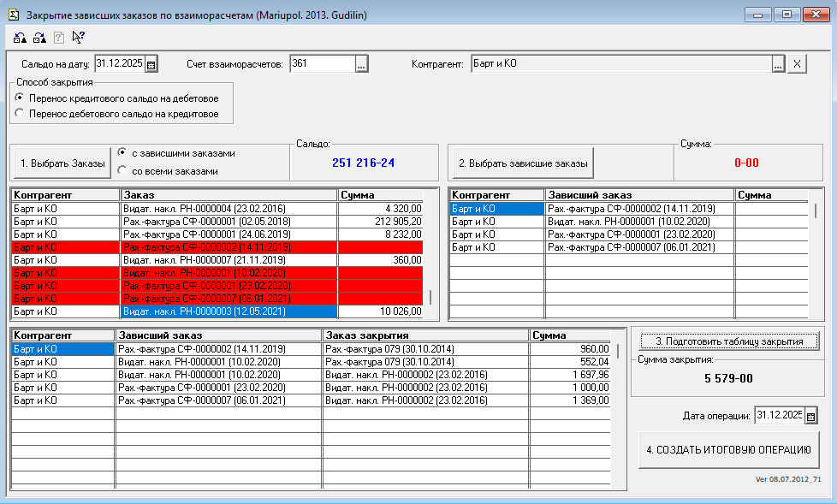Viewport: 837px width, 504px height.
Task: Click the second toolbar icon with right-curved arrow
Action: pyautogui.click(x=39, y=38)
